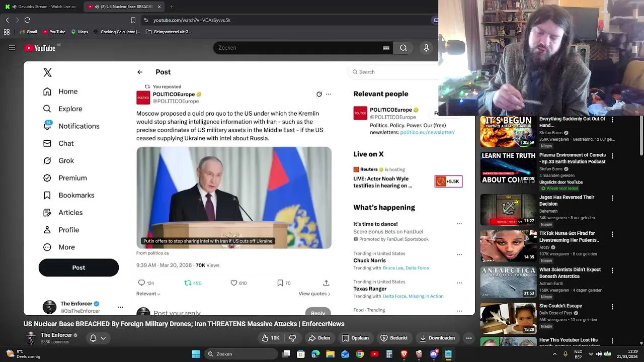
Task: Click the X logo in the post sidebar
Action: 47,72
